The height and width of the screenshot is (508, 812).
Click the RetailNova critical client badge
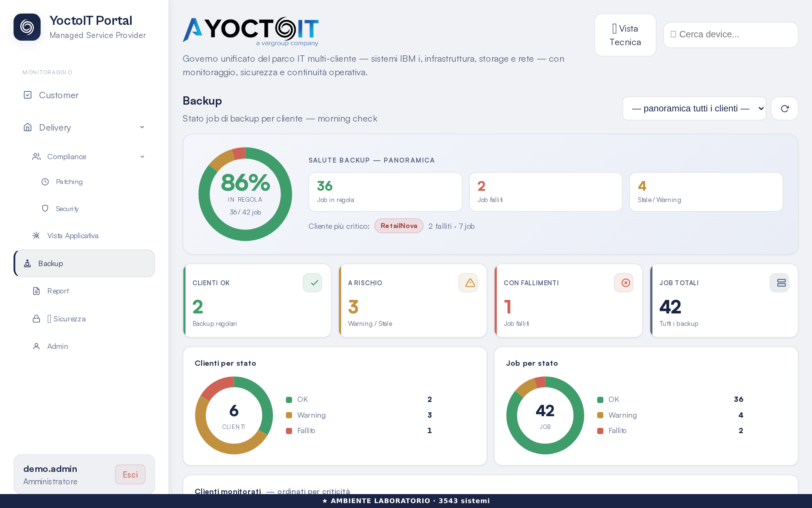pos(399,226)
